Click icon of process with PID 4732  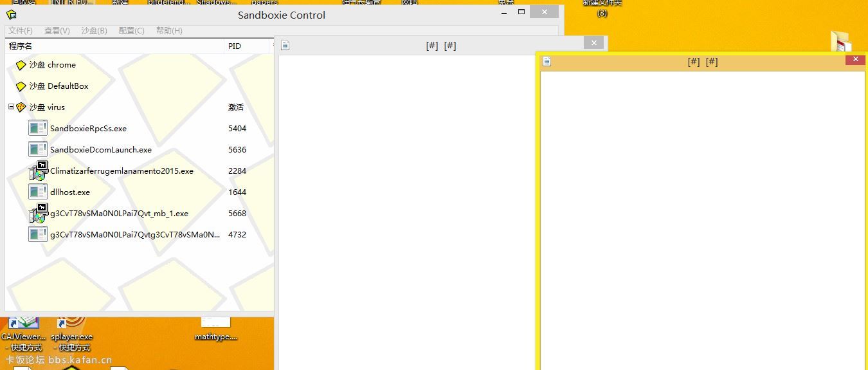pyautogui.click(x=38, y=234)
